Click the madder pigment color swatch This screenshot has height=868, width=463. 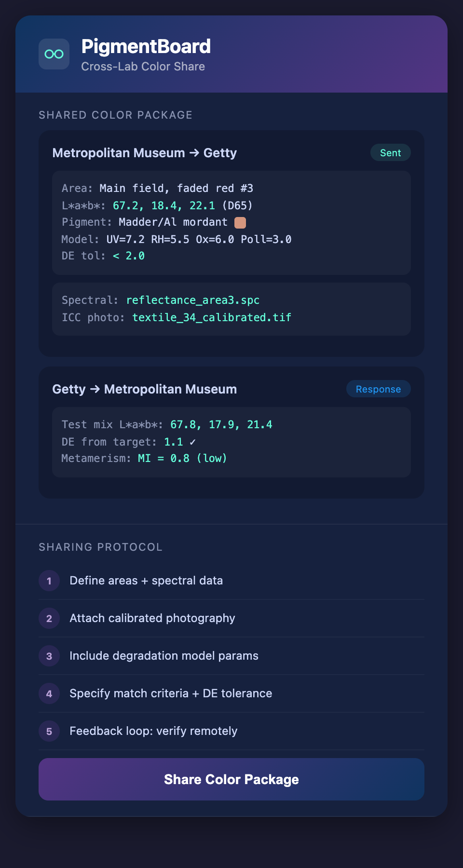coord(240,222)
